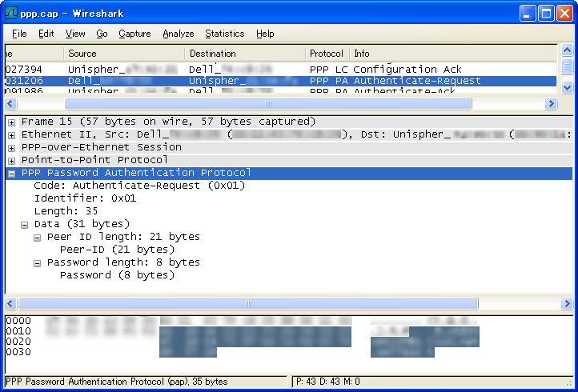The height and width of the screenshot is (392, 578).
Task: Click the Wireshark icon in title bar
Action: tap(11, 14)
